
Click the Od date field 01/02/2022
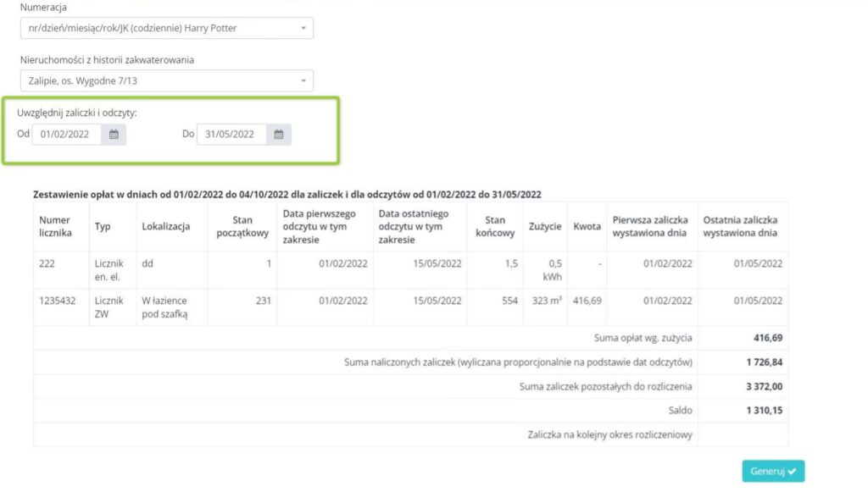(x=67, y=134)
